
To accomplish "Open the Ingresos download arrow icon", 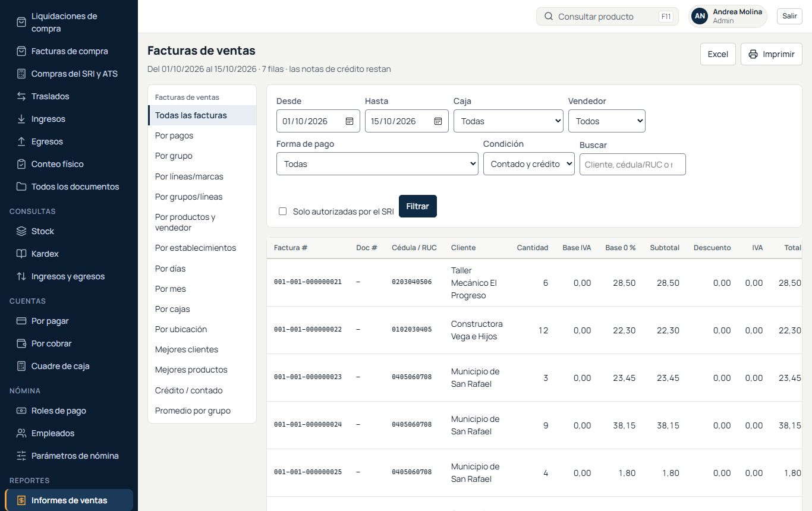I will point(21,119).
